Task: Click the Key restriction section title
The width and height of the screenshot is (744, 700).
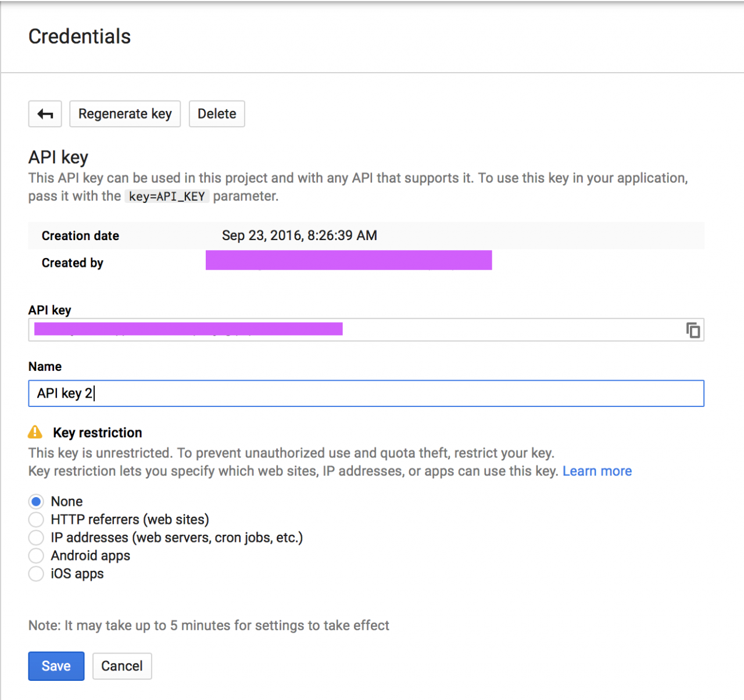Action: pyautogui.click(x=97, y=433)
